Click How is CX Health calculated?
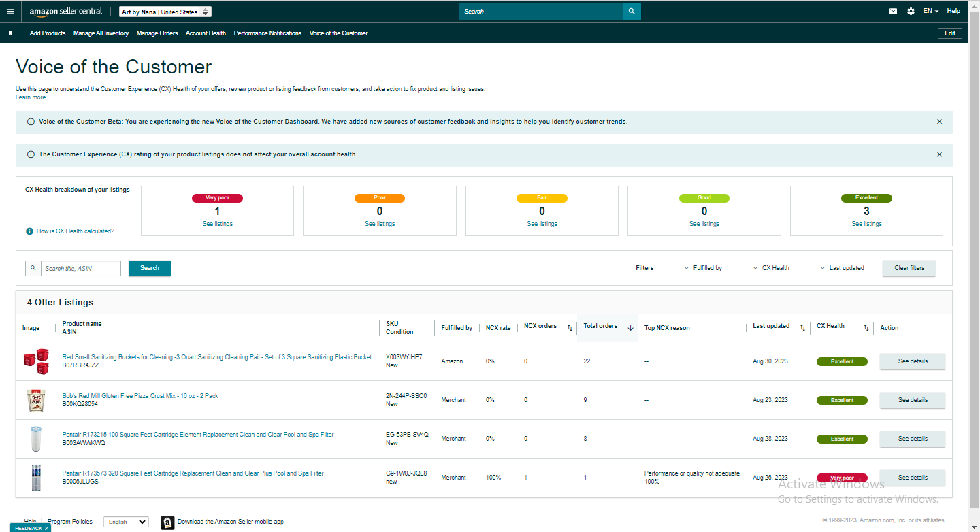Screen dimensions: 980x532 (x=76, y=231)
